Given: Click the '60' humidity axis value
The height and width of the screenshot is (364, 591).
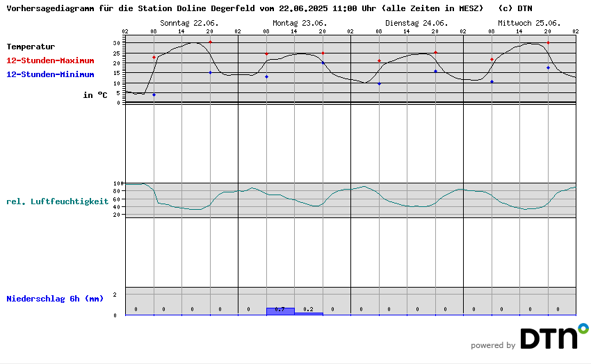Looking at the screenshot, I should tap(117, 199).
